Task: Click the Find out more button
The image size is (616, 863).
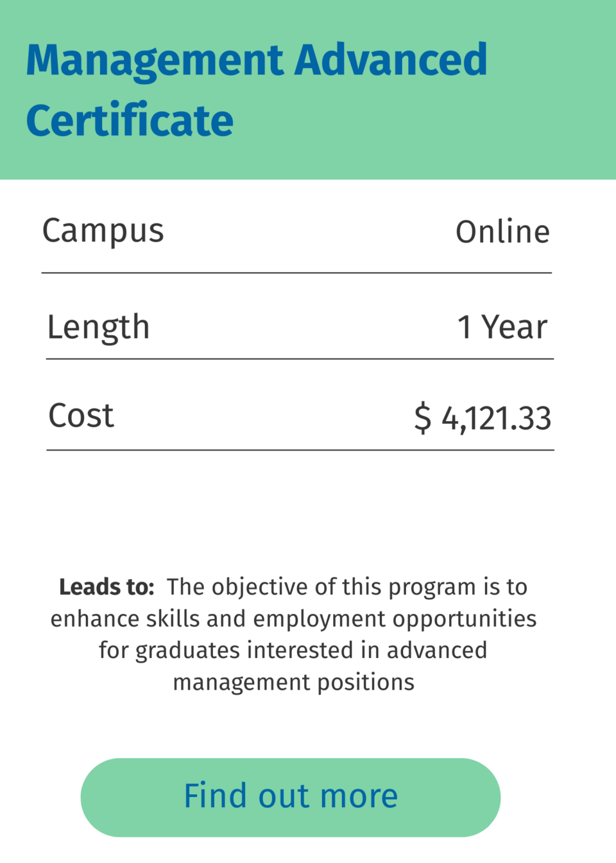Action: click(x=290, y=797)
